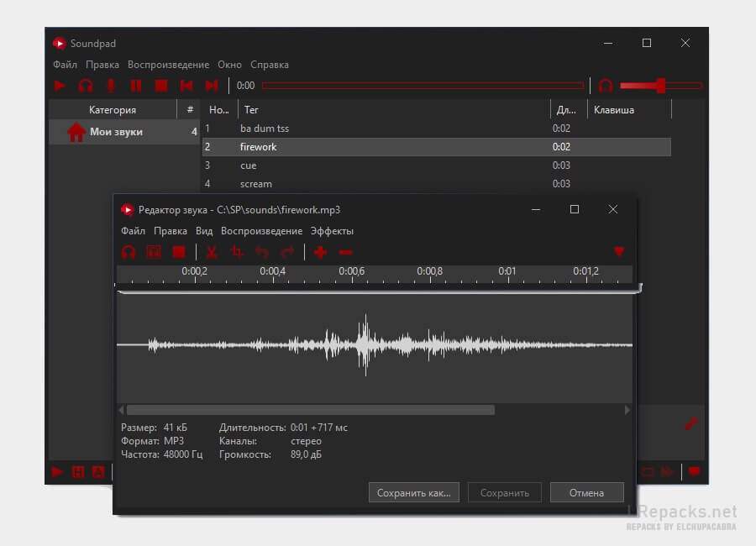
Task: Click the '48000 Гц' frequency value
Action: click(x=183, y=454)
